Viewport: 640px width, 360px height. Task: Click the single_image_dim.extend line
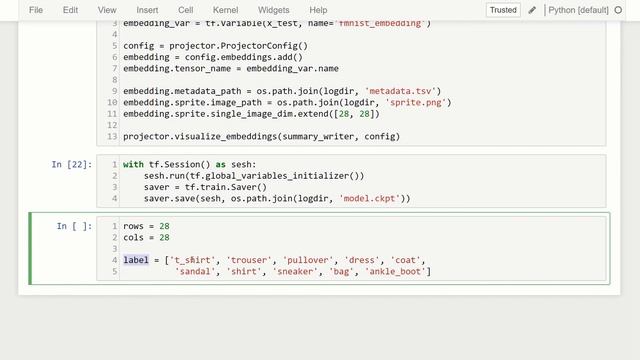coord(251,114)
